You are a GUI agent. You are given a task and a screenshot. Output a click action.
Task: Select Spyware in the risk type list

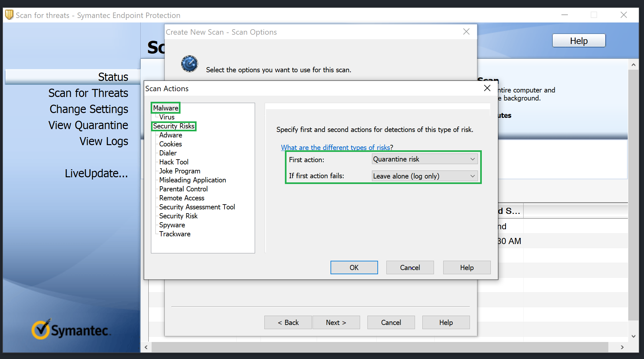(x=172, y=225)
